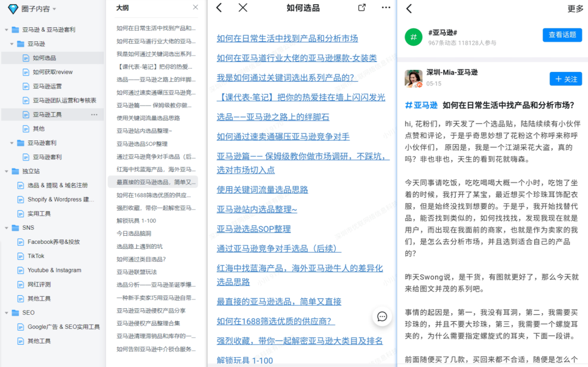
Task: Follow 深圳-Mia-亚马逊 with the 关注 button
Action: tap(566, 79)
